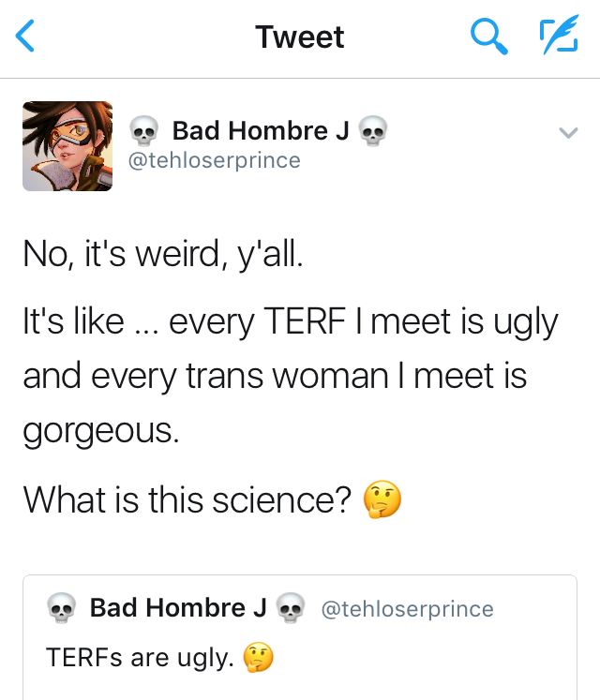
Task: Tap skull emoji after quoted author name
Action: pos(292,609)
